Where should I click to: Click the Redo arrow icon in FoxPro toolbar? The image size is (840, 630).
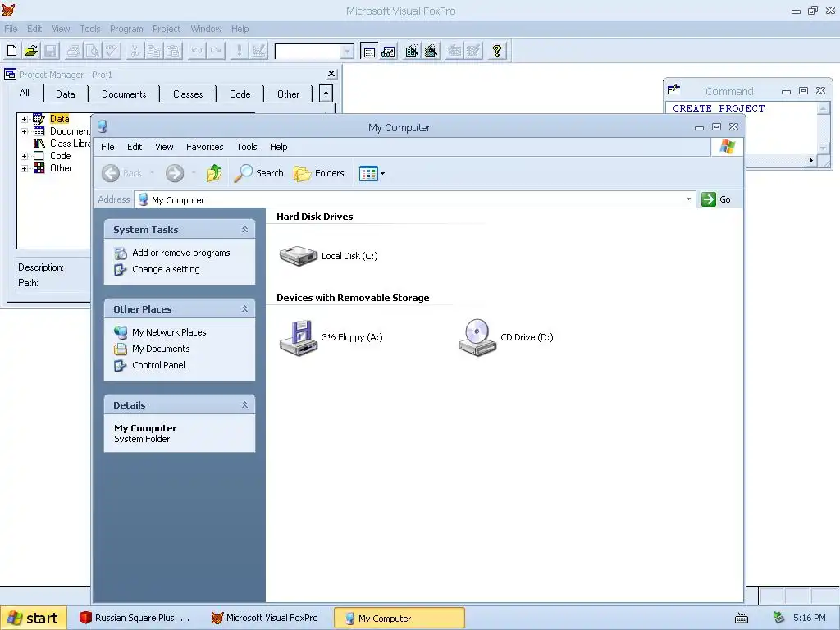pyautogui.click(x=216, y=51)
